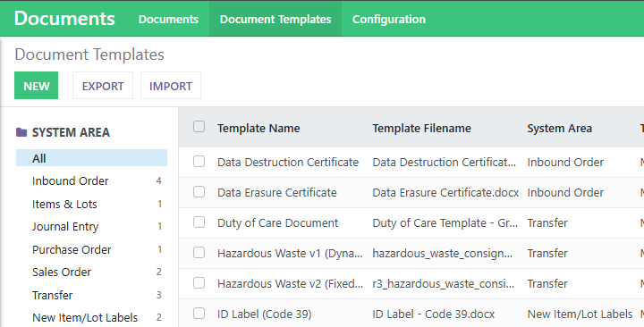Go to the Documents menu item
The width and height of the screenshot is (644, 327).
coord(168,20)
